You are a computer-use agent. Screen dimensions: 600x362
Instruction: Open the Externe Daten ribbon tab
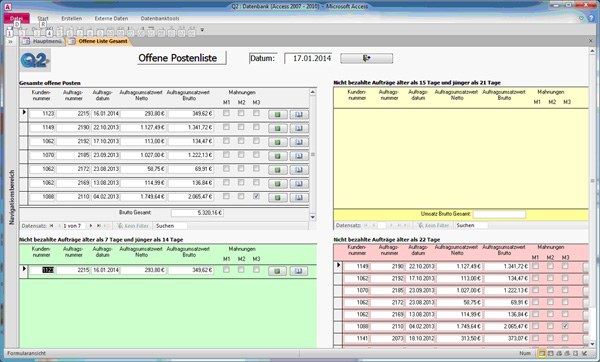coord(111,18)
